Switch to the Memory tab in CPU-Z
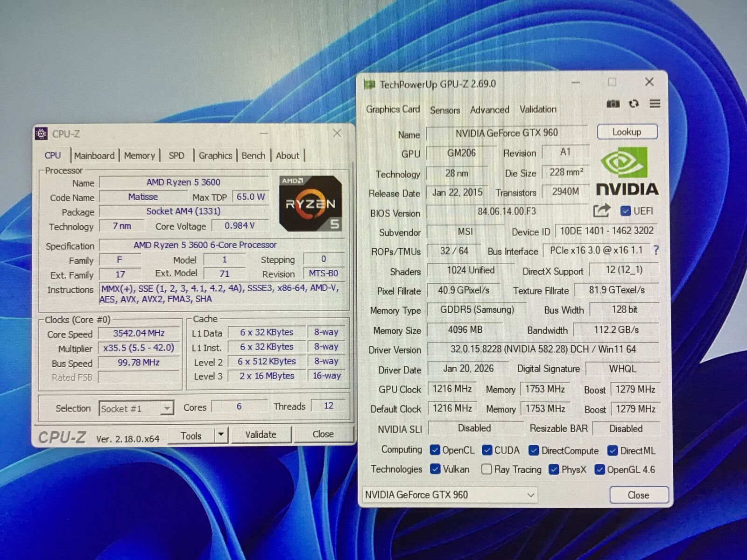This screenshot has width=747, height=560. (x=139, y=156)
